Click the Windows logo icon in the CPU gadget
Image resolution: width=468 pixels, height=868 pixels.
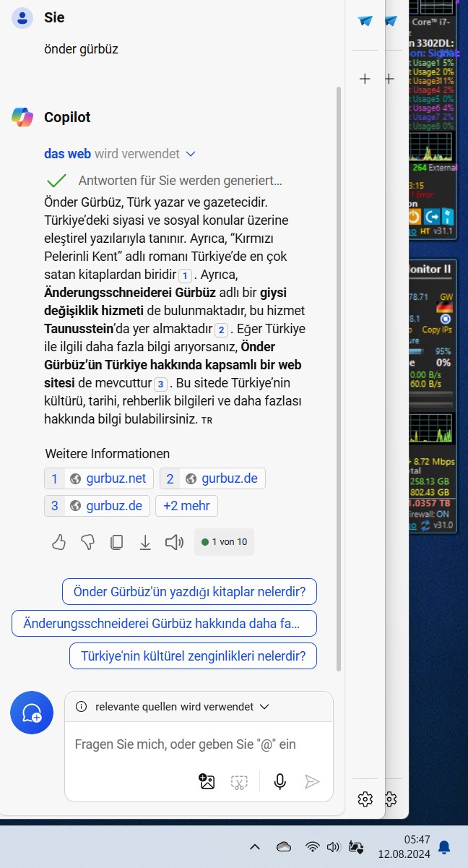(449, 216)
